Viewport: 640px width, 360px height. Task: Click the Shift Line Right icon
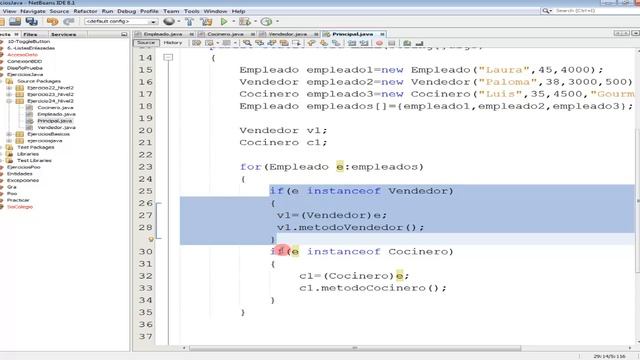pos(364,43)
